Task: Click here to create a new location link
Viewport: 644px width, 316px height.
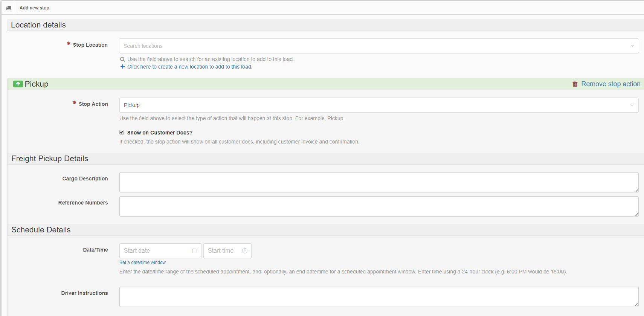Action: 189,67
